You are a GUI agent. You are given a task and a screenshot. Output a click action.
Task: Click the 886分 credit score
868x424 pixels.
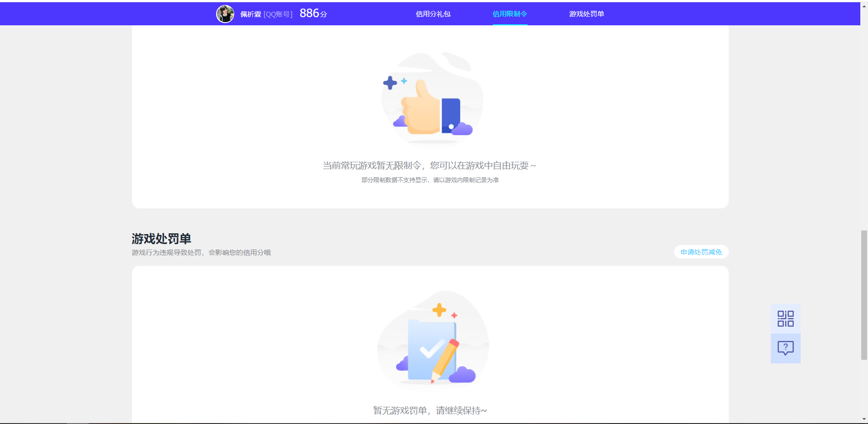pos(313,14)
